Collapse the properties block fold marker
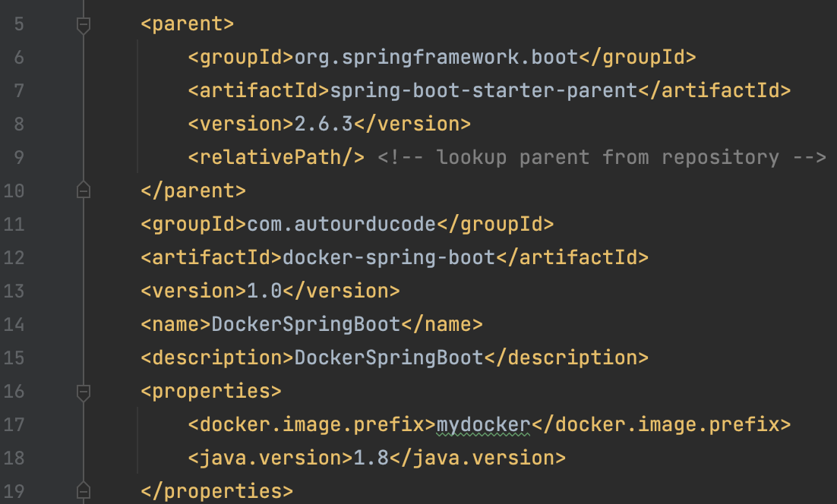Viewport: 837px width, 504px height. click(84, 392)
